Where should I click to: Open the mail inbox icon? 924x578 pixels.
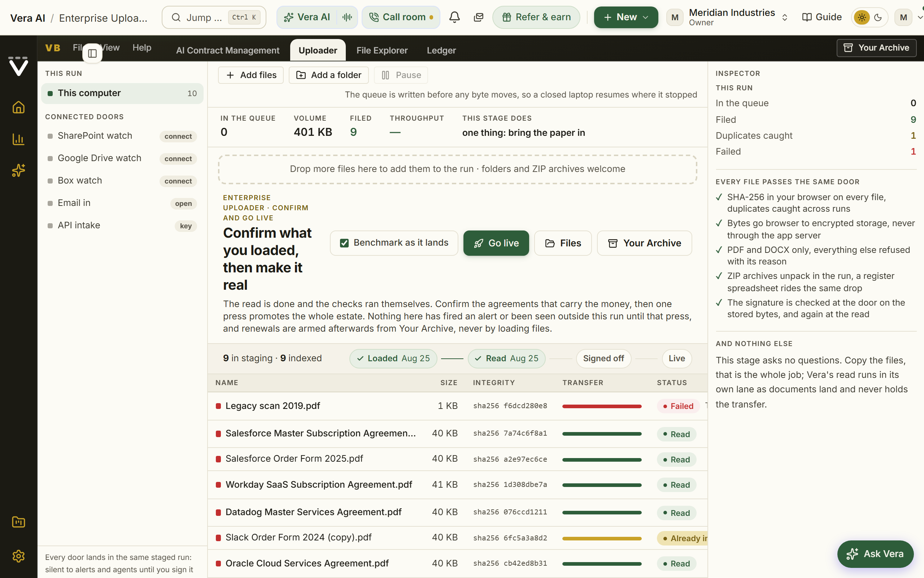point(478,17)
